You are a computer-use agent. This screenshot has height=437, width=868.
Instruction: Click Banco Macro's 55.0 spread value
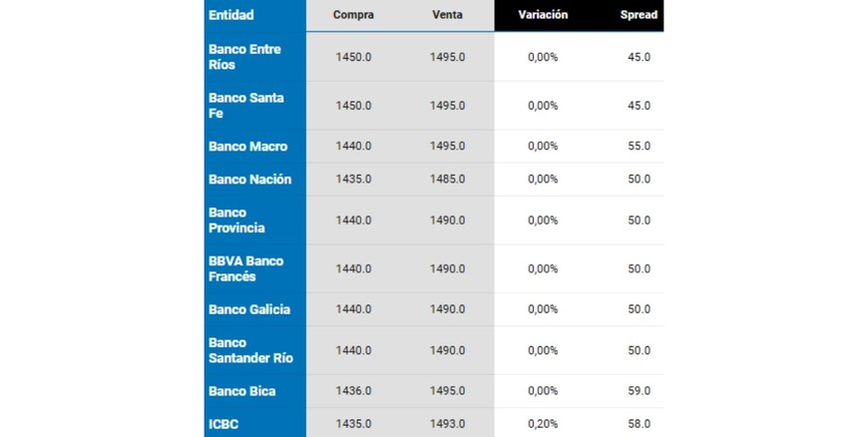[x=639, y=147]
